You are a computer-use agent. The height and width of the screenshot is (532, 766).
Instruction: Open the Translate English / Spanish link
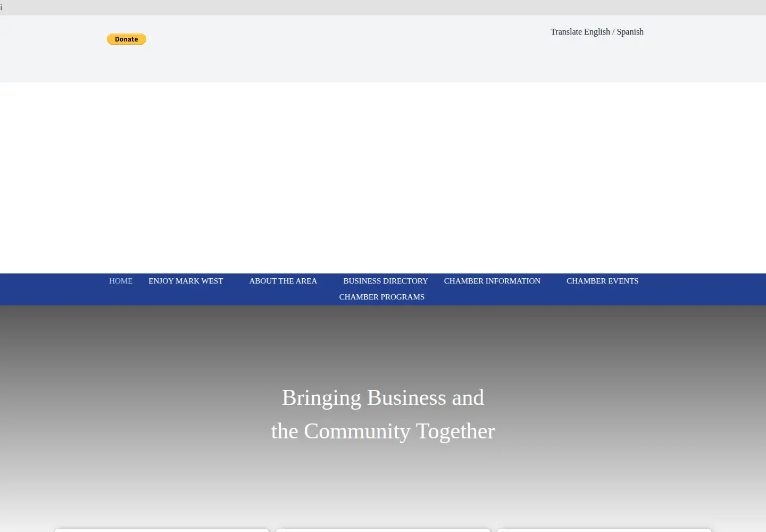pos(597,32)
